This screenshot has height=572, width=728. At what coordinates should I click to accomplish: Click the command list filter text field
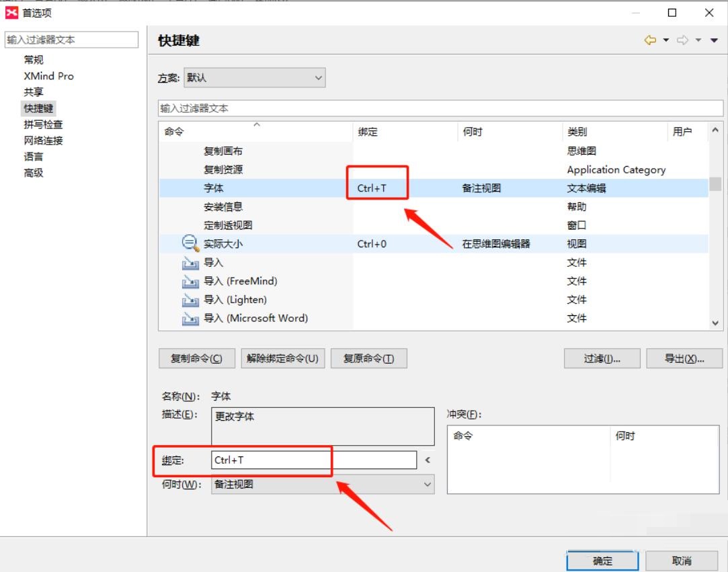440,108
